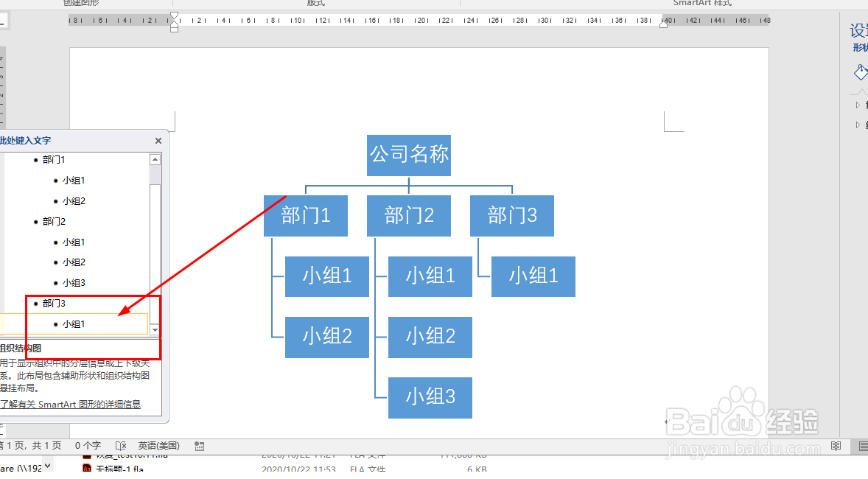Select 小组2 under 部门2 in text pane

pyautogui.click(x=74, y=262)
